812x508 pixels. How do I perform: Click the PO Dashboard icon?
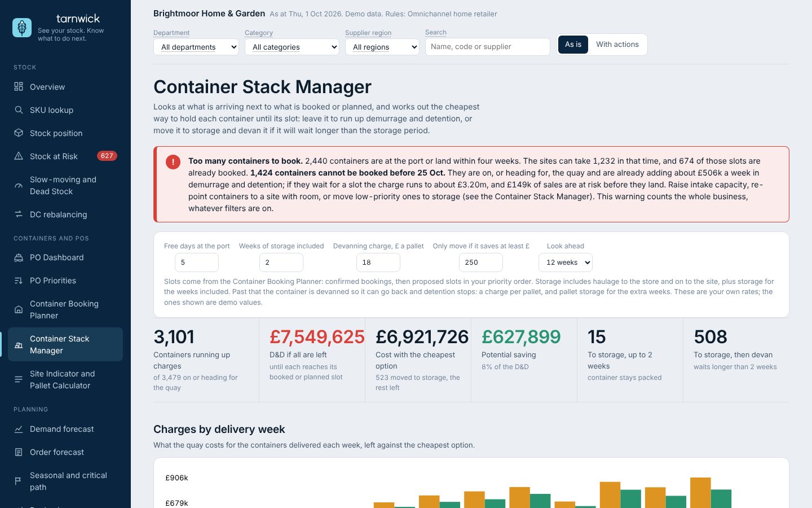(x=19, y=257)
